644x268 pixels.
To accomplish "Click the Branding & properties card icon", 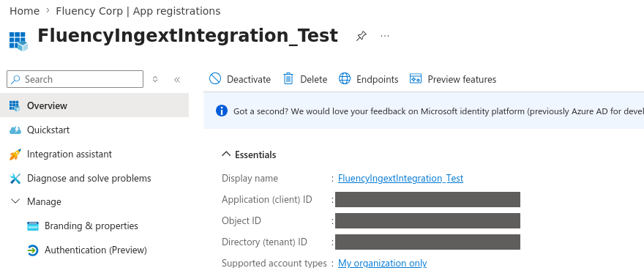I will point(33,226).
